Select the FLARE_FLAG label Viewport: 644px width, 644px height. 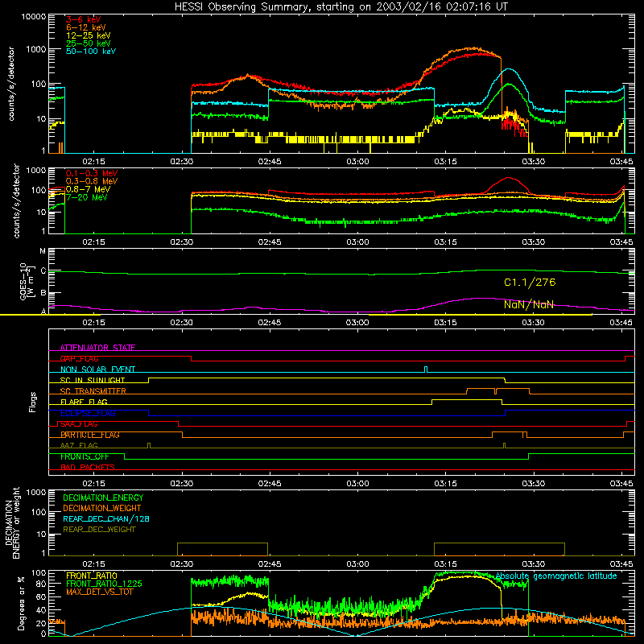tap(84, 402)
